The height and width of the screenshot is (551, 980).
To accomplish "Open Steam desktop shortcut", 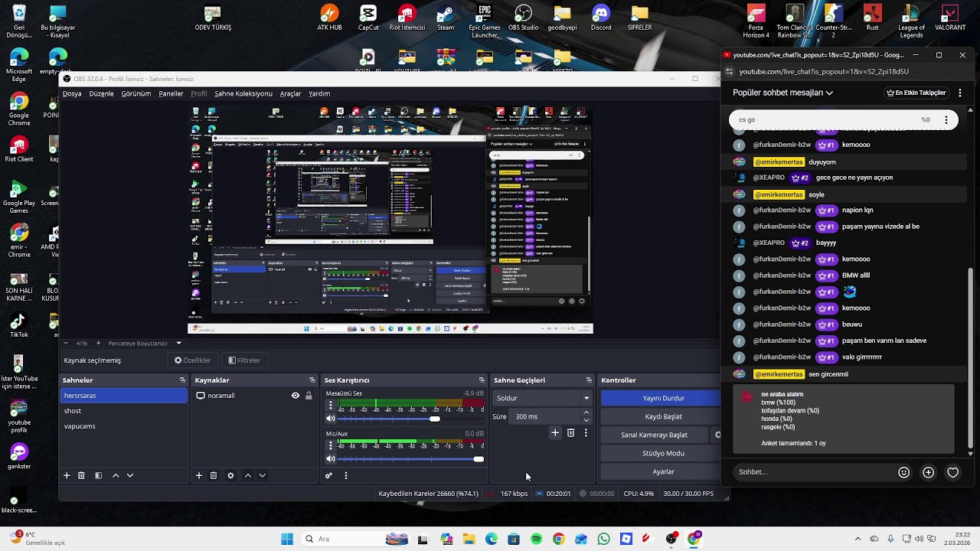I will pos(446,18).
